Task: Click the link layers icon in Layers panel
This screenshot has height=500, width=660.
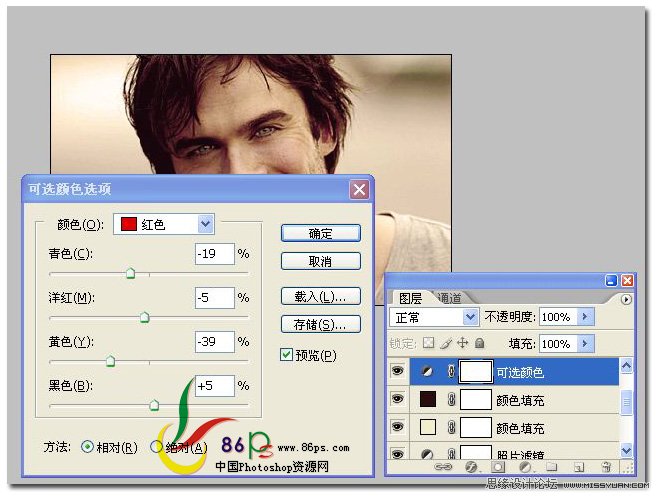Action: point(443,467)
